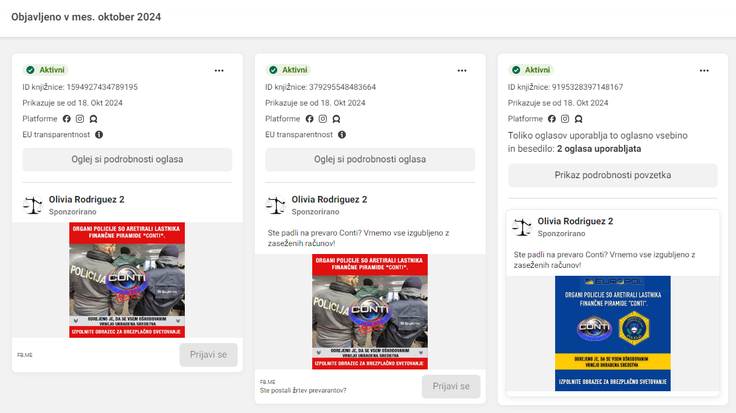Click 'Prikazuje se od 18. Okt 2024' in ad 1594927434789195
Screen dimensions: 736x413
coord(73,103)
